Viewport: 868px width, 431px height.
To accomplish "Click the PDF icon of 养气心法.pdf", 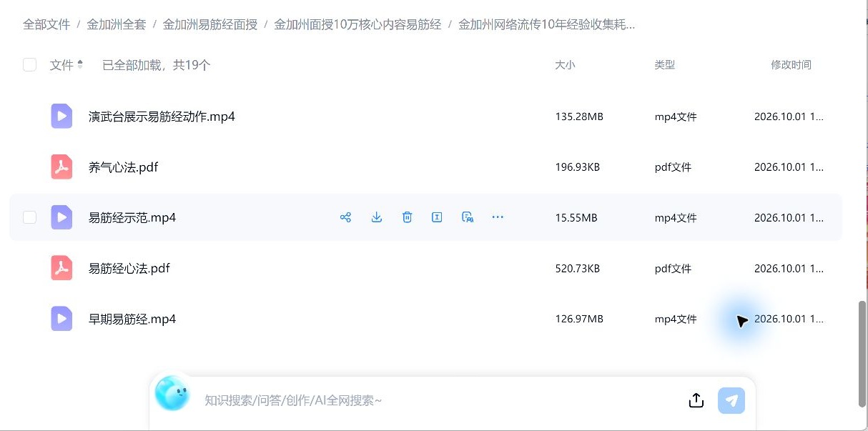I will coord(61,167).
